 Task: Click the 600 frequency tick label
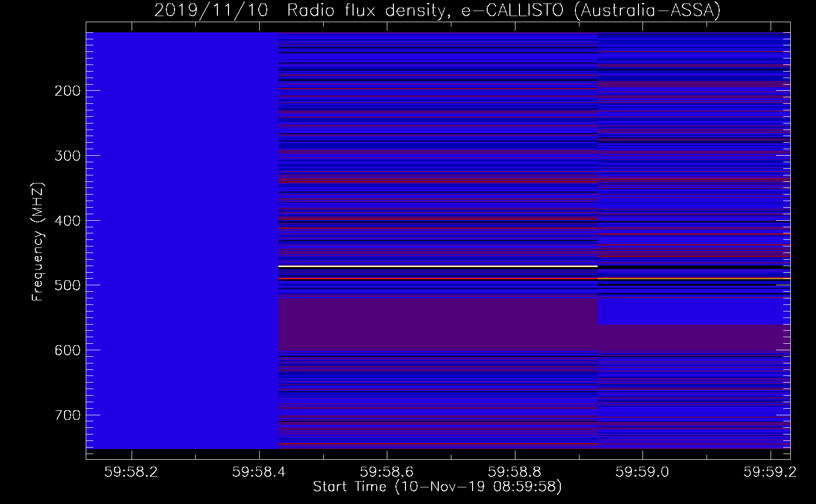[x=67, y=350]
